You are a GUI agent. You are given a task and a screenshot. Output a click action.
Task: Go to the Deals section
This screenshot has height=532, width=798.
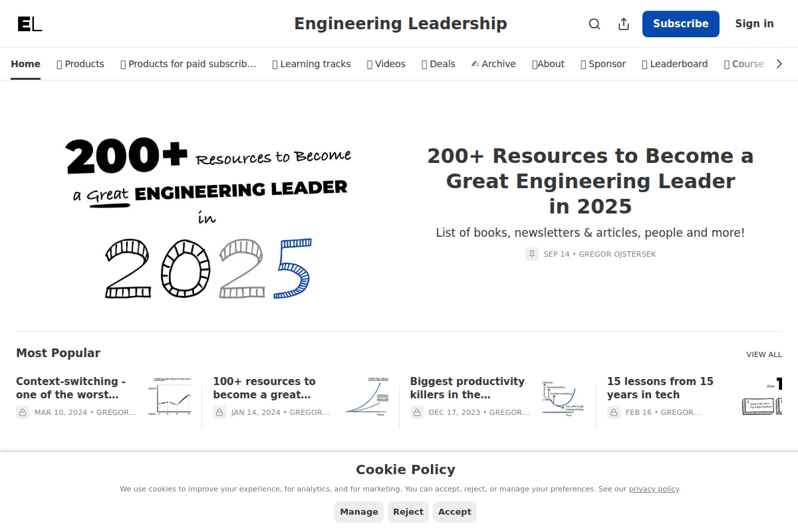[438, 64]
